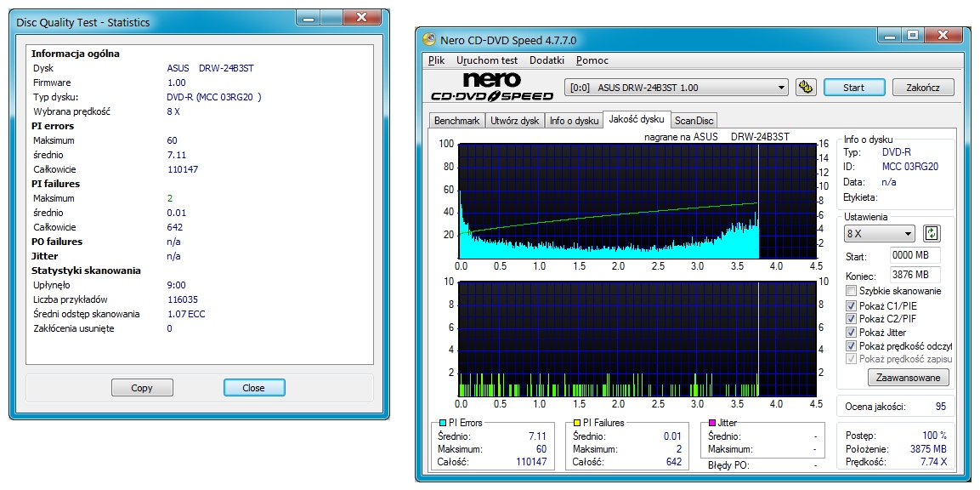Minimize the Nero CD-DVD Speed window

coord(890,37)
